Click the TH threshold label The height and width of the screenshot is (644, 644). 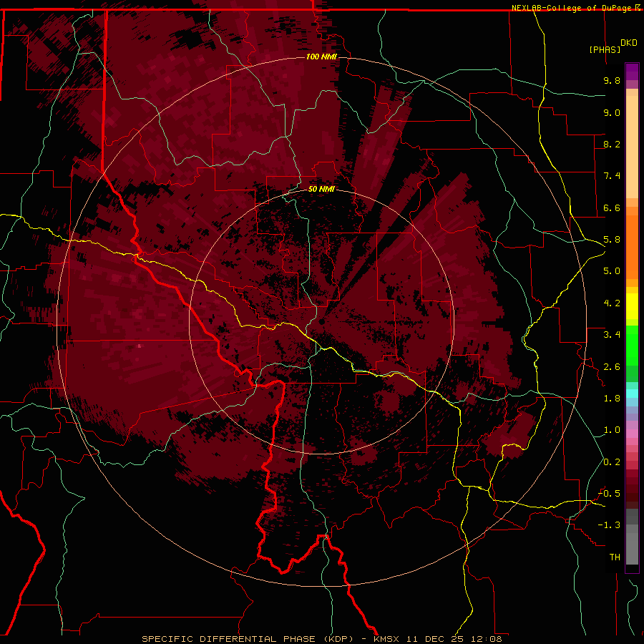[615, 557]
